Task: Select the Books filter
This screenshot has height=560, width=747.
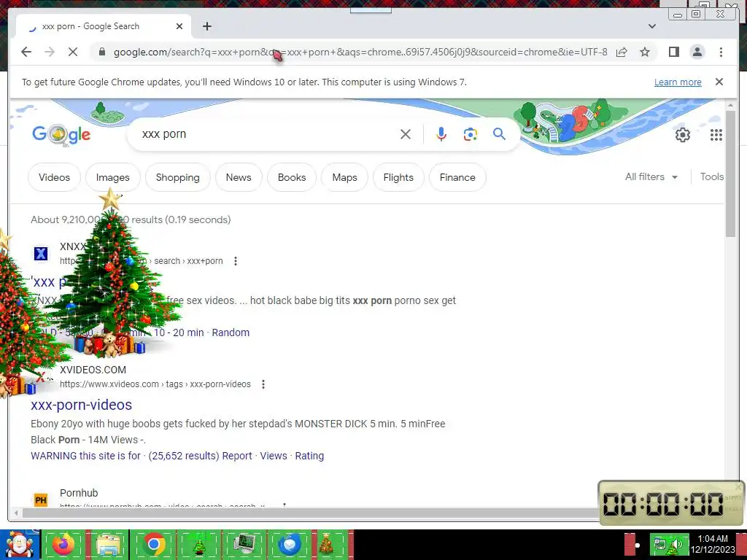Action: click(292, 177)
